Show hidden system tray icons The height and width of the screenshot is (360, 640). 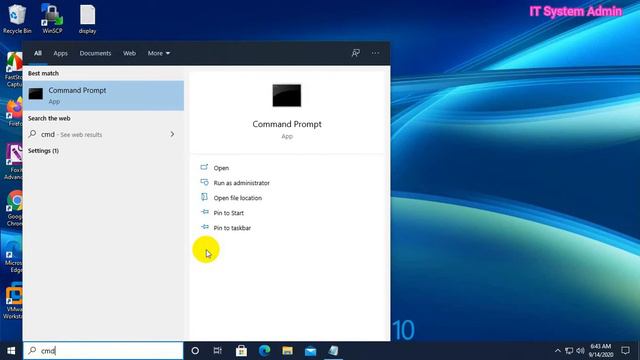click(557, 351)
